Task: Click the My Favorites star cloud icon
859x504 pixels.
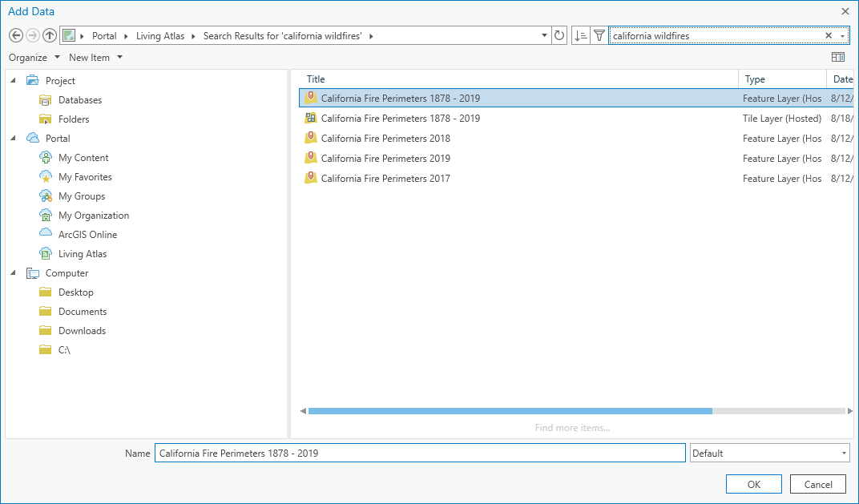Action: (x=46, y=176)
